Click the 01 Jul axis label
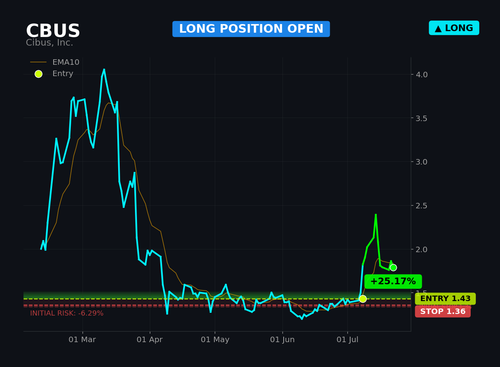The image size is (500, 367). coord(347,340)
